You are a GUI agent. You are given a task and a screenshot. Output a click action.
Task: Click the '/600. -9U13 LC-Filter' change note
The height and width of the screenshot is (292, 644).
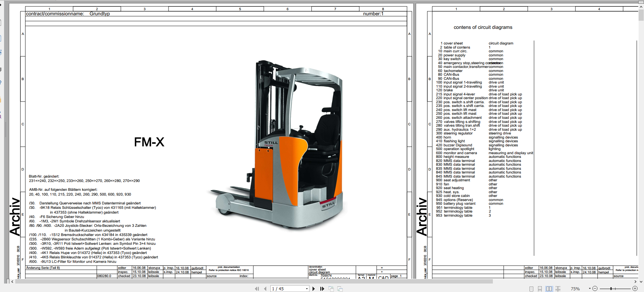point(73,262)
